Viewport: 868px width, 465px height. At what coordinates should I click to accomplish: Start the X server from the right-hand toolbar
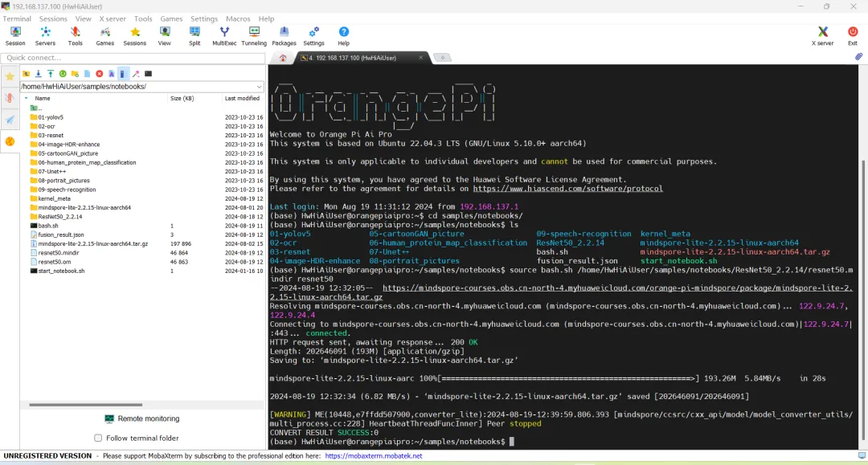click(x=822, y=35)
